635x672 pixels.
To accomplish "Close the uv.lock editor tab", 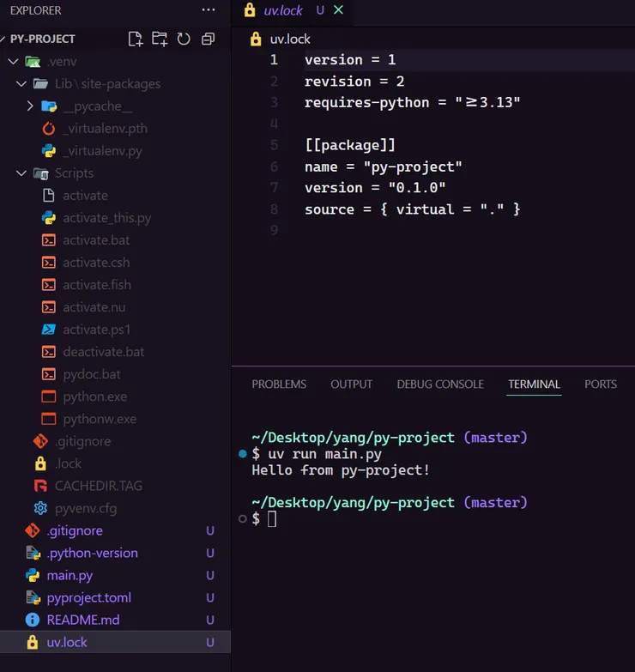I will (338, 9).
